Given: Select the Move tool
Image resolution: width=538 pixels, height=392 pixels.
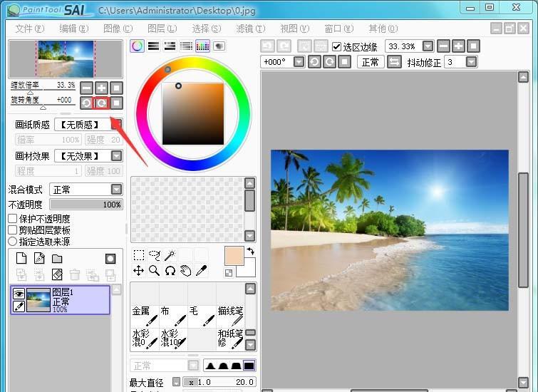Looking at the screenshot, I should (139, 271).
